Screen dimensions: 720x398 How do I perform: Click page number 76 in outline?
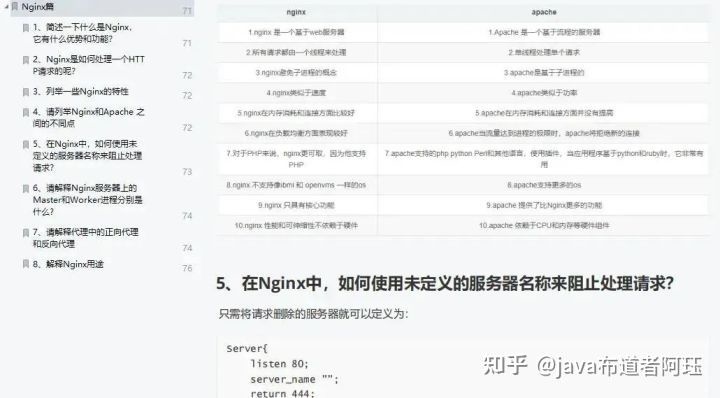tap(187, 268)
